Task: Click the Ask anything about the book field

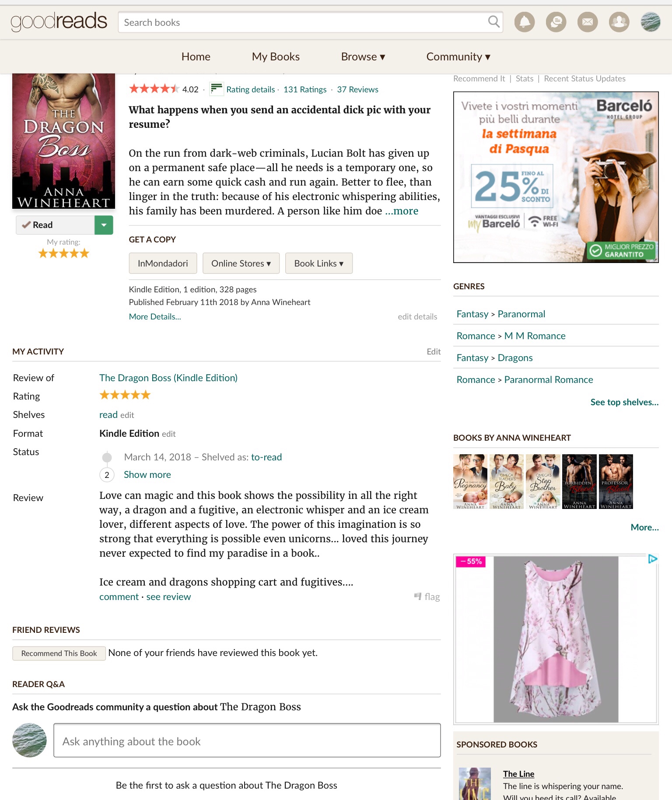Action: pyautogui.click(x=247, y=740)
